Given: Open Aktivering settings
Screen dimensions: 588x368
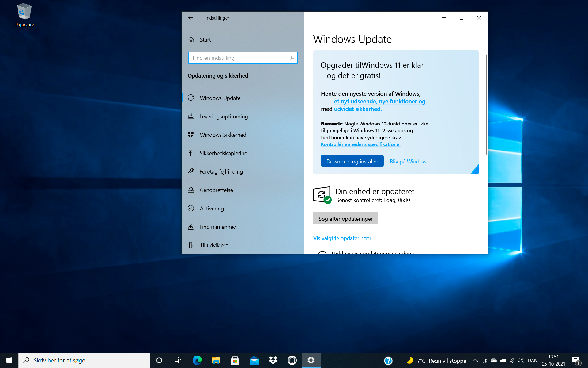Looking at the screenshot, I should pos(242,208).
